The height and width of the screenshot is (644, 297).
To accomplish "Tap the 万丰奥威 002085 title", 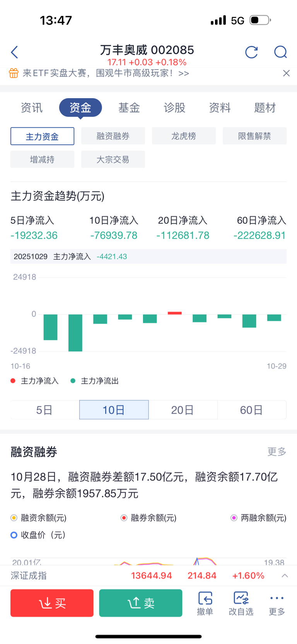I will pyautogui.click(x=147, y=50).
